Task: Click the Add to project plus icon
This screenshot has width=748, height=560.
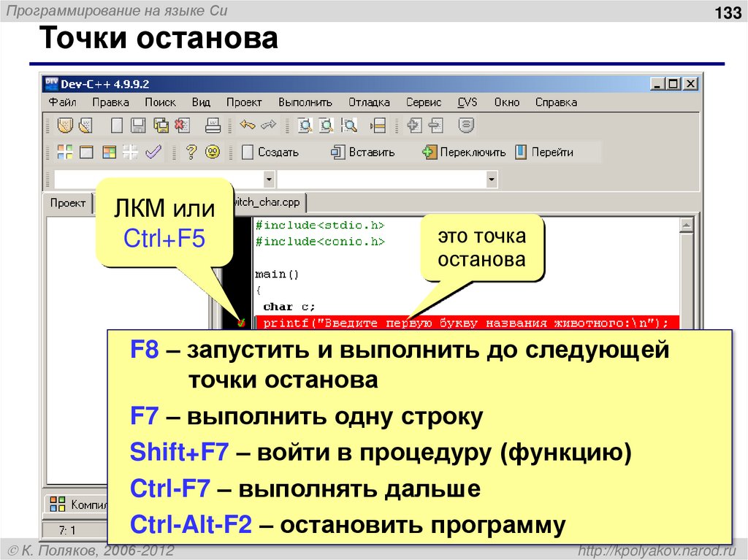Action: tap(413, 126)
